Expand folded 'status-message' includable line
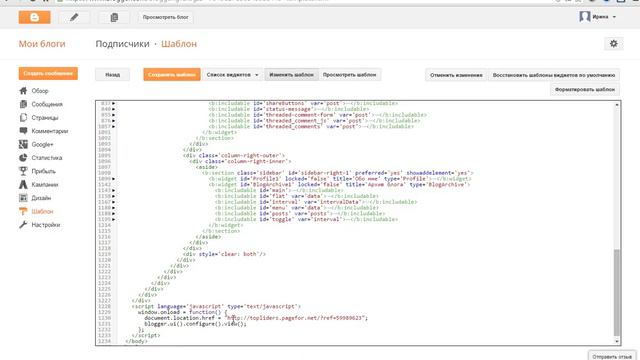The height and width of the screenshot is (360, 640). tap(113, 109)
